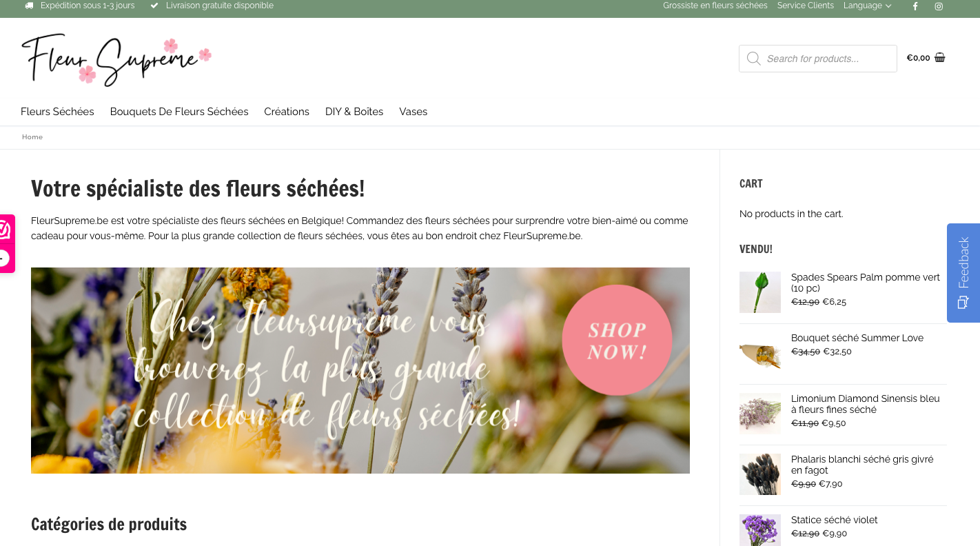This screenshot has width=980, height=546.
Task: Open Spades Spears Palm product thumbnail
Action: click(x=760, y=292)
